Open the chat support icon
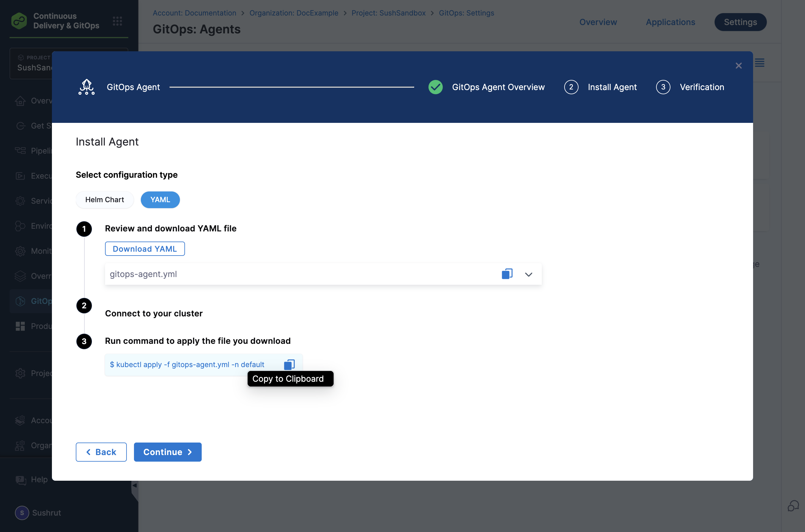The height and width of the screenshot is (532, 805). (793, 506)
